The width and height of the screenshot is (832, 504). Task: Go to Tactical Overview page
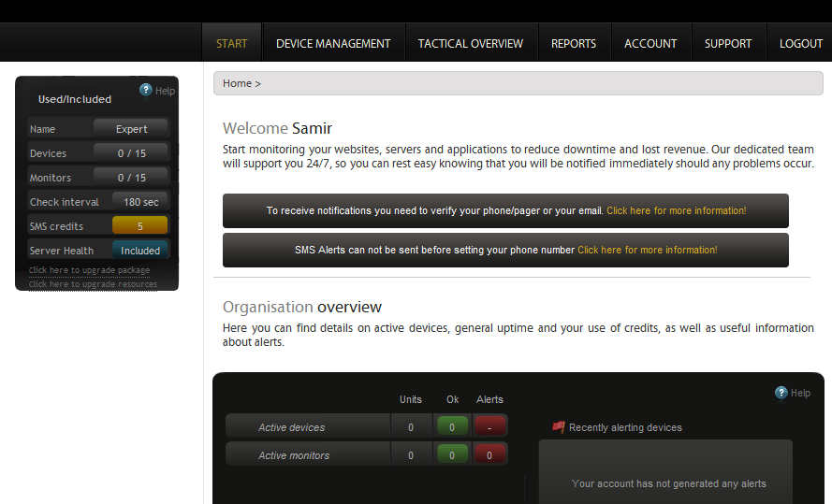(x=471, y=44)
